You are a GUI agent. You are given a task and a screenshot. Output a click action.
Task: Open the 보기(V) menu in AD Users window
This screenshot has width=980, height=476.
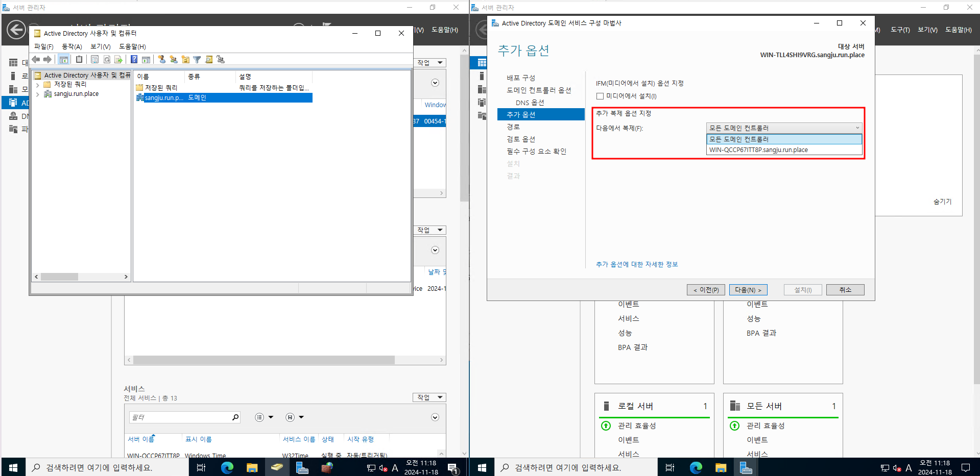point(101,46)
